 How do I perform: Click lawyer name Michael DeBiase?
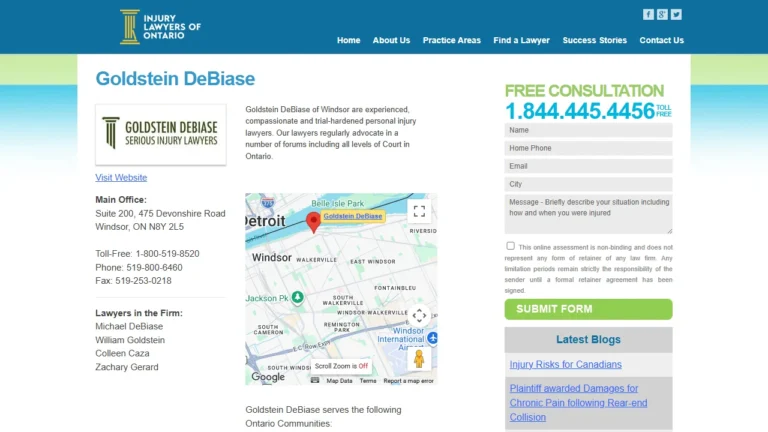tap(129, 326)
